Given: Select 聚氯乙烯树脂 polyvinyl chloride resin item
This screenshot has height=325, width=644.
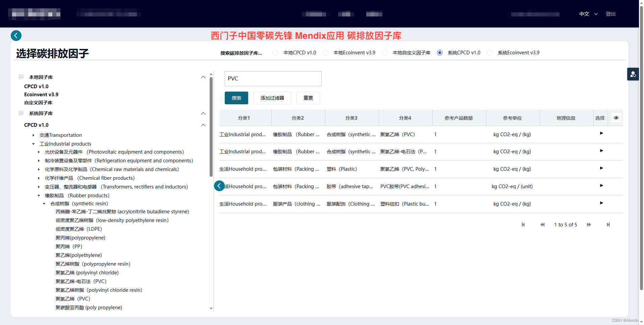Looking at the screenshot, I should [x=99, y=290].
